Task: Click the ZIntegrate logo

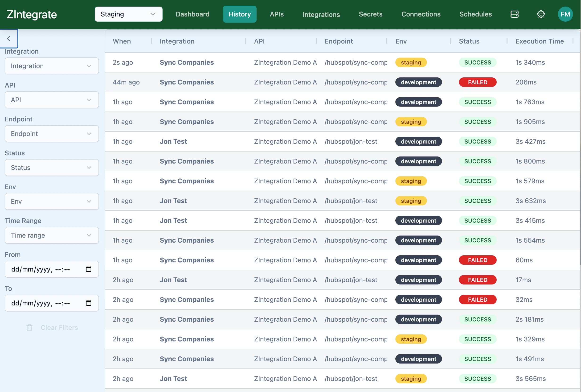Action: tap(32, 14)
